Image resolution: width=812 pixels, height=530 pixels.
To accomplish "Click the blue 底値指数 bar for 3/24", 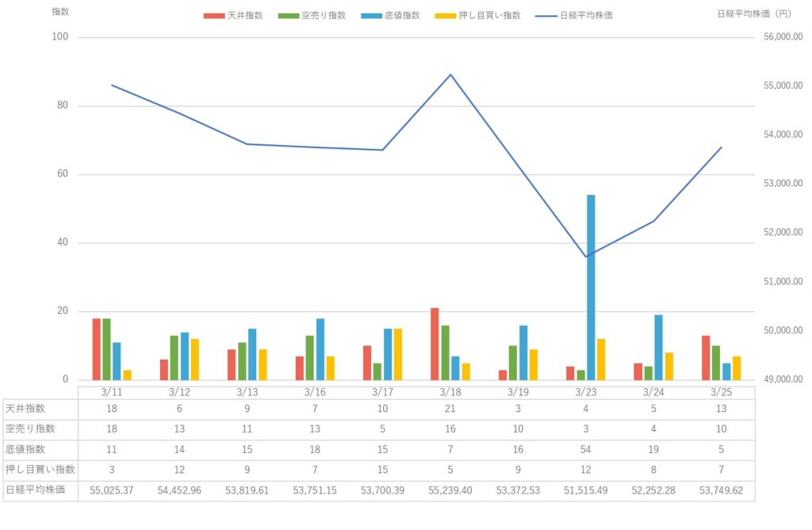I will (658, 347).
